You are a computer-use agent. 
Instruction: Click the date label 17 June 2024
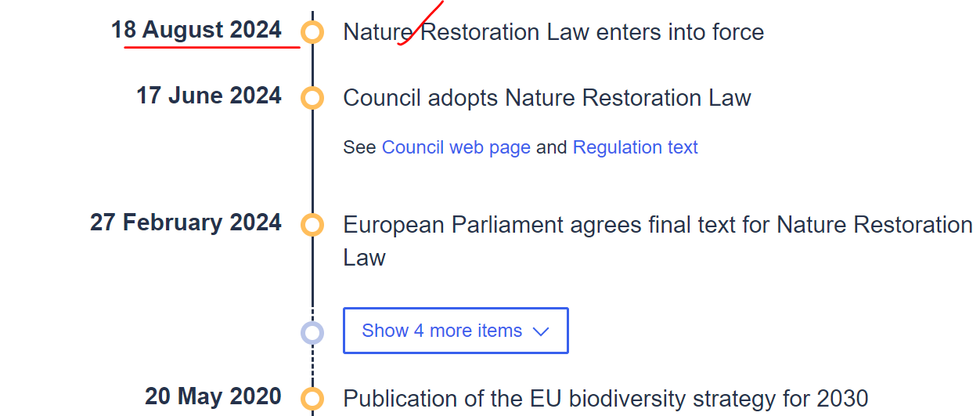tap(209, 96)
